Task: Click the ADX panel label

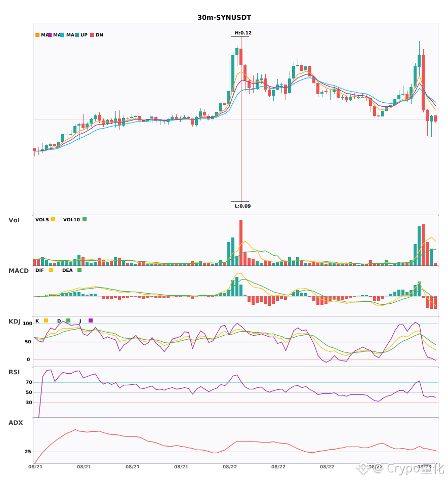Action: click(x=16, y=423)
